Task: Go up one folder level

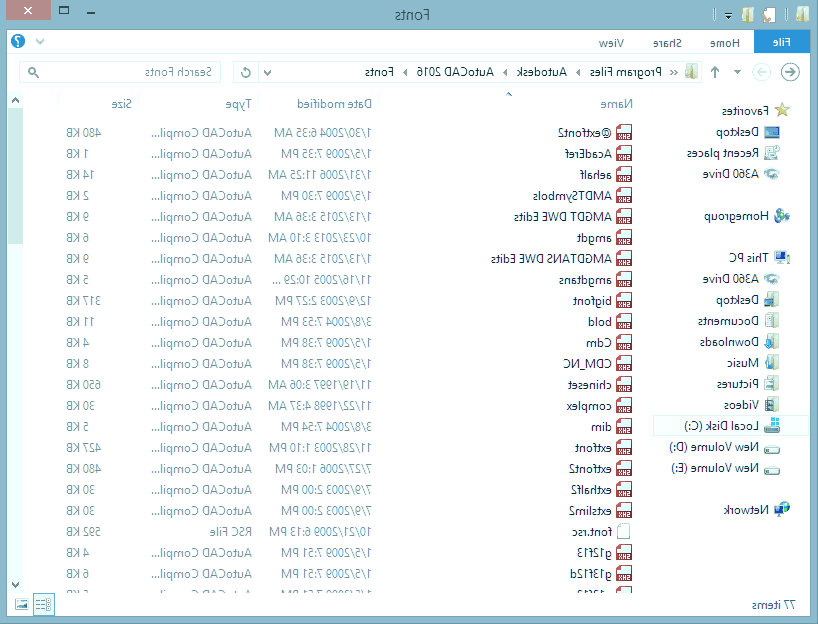Action: pos(715,72)
